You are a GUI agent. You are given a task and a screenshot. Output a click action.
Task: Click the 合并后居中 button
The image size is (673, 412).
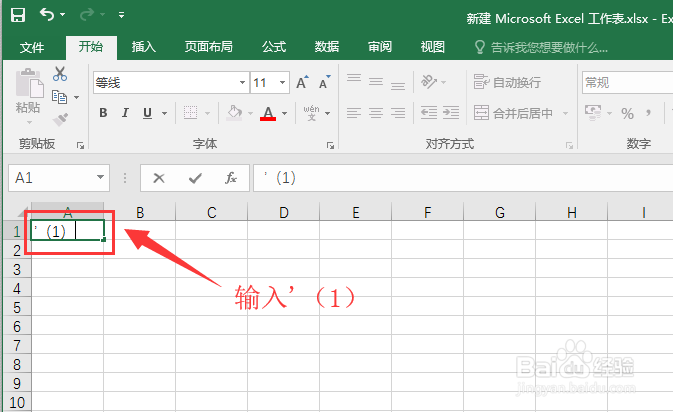[x=513, y=113]
